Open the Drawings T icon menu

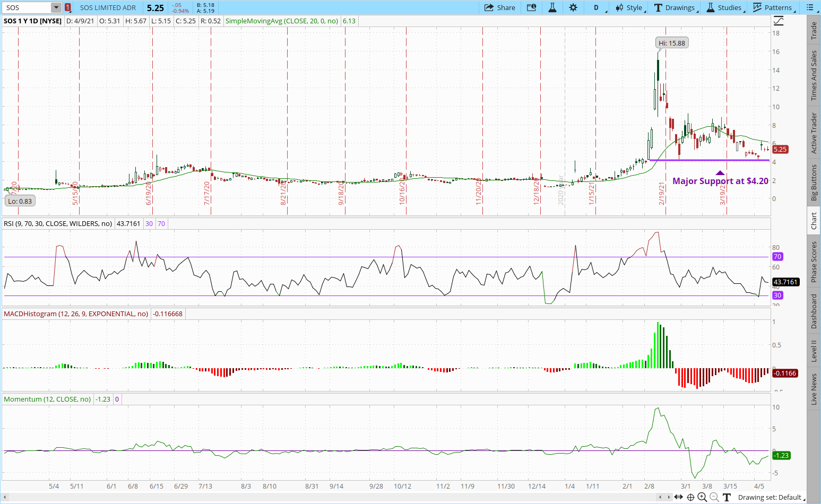(x=658, y=7)
